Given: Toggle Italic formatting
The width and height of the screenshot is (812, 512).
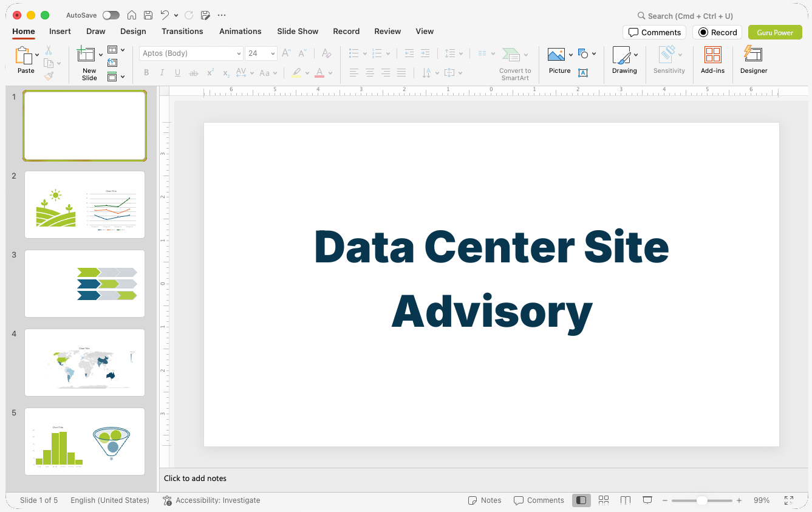Looking at the screenshot, I should pyautogui.click(x=162, y=73).
